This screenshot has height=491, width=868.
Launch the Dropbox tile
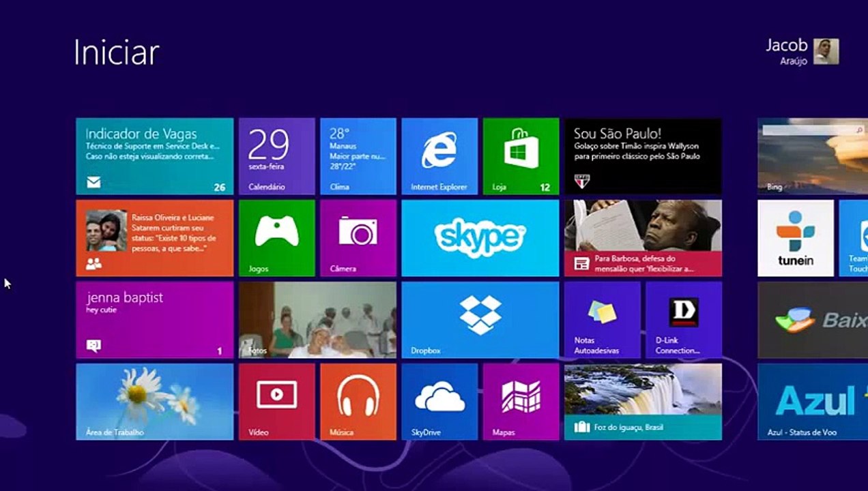point(480,320)
